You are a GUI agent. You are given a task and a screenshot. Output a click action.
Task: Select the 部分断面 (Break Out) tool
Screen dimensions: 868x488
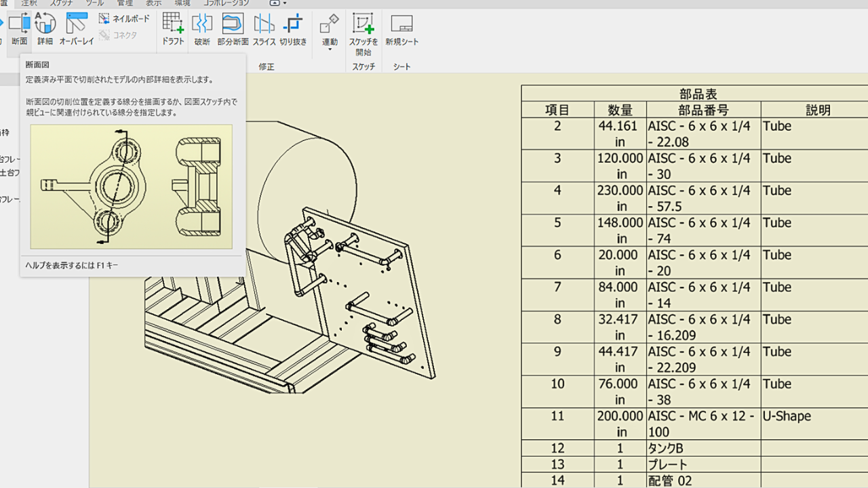(x=233, y=30)
